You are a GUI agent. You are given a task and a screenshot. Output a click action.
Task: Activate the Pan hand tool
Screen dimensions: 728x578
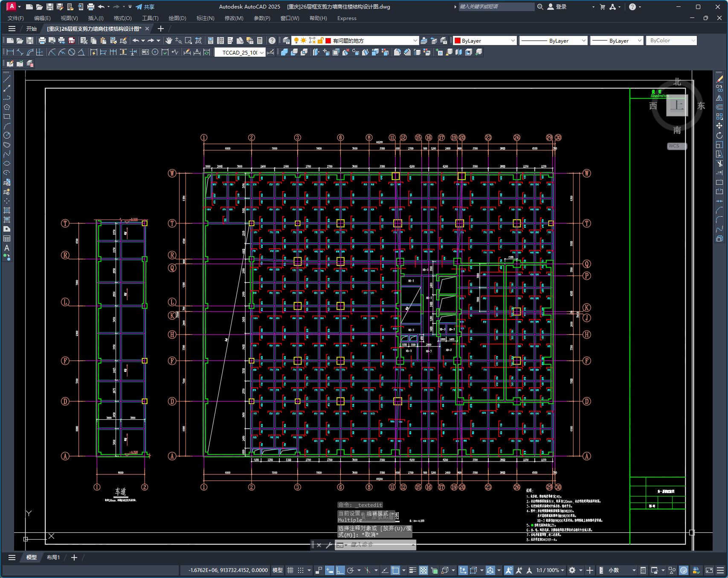pos(169,41)
